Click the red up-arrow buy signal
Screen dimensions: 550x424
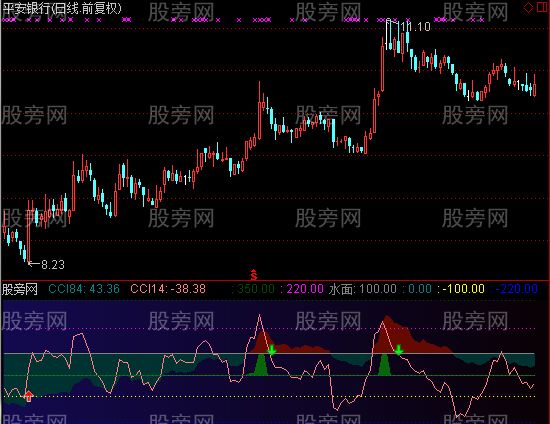[x=28, y=396]
